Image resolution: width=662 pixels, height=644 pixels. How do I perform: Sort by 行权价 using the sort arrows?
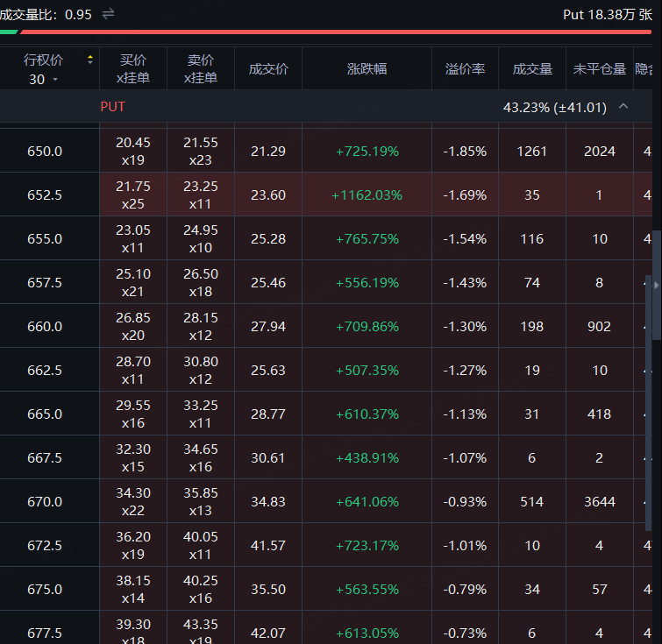click(90, 60)
